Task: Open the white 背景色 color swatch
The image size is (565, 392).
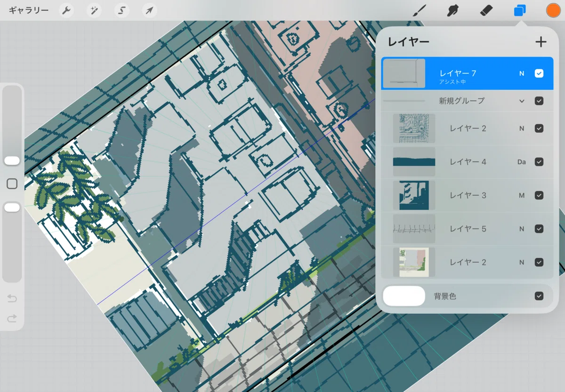Action: (x=404, y=296)
